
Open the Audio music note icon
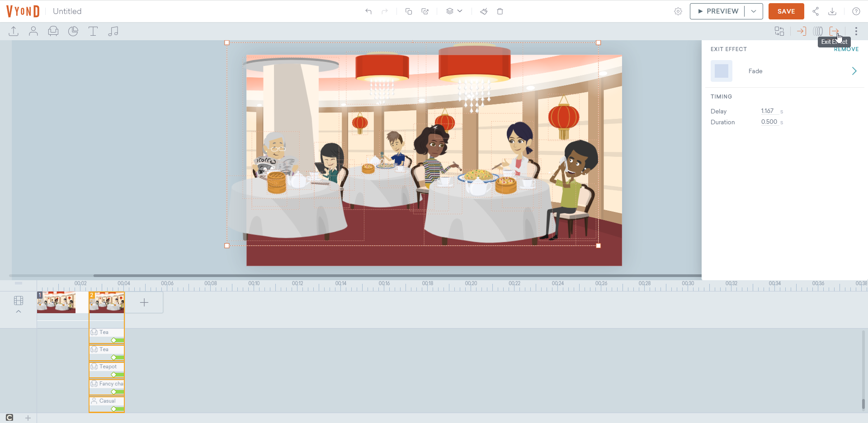[x=113, y=31]
